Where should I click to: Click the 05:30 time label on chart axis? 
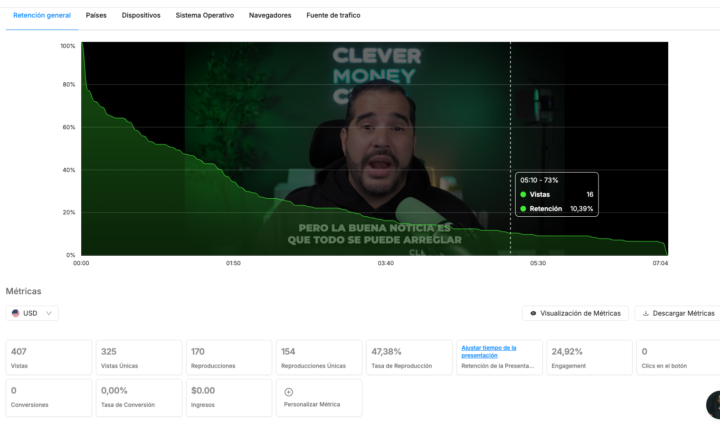click(538, 263)
